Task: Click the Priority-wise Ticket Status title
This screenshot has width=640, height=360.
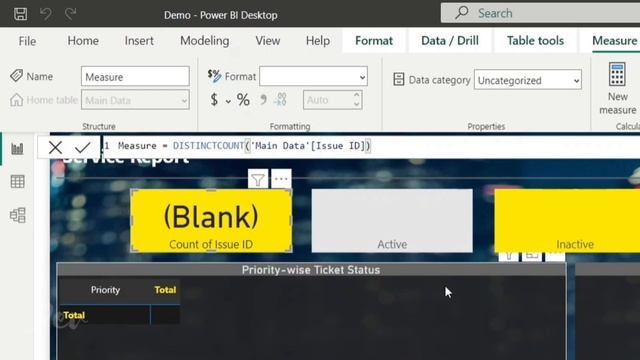Action: tap(311, 270)
